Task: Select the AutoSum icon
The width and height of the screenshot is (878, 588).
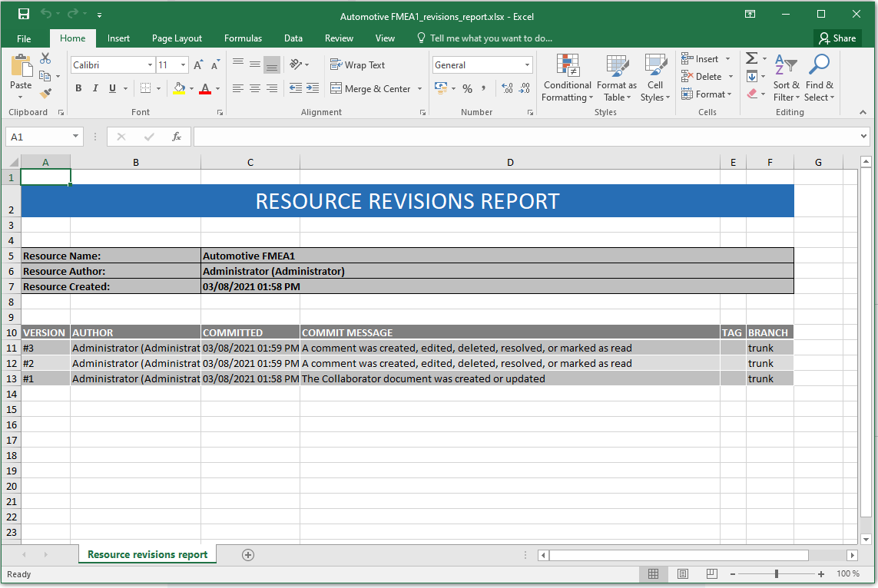Action: point(750,58)
